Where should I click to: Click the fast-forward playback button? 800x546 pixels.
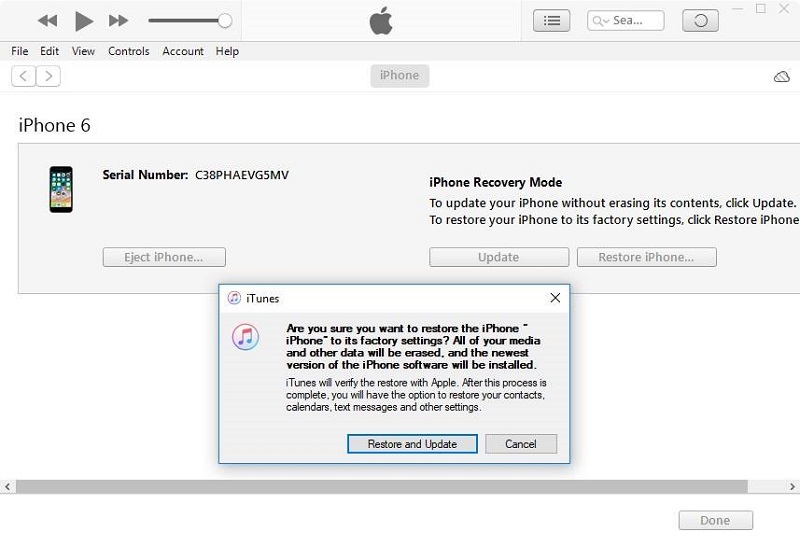[x=118, y=21]
